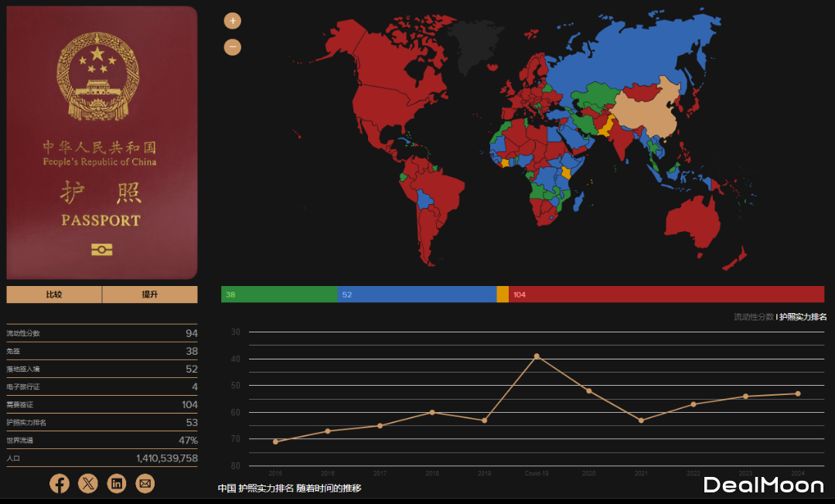Image resolution: width=835 pixels, height=504 pixels.
Task: Select green visa-free bar segment 38
Action: [279, 295]
